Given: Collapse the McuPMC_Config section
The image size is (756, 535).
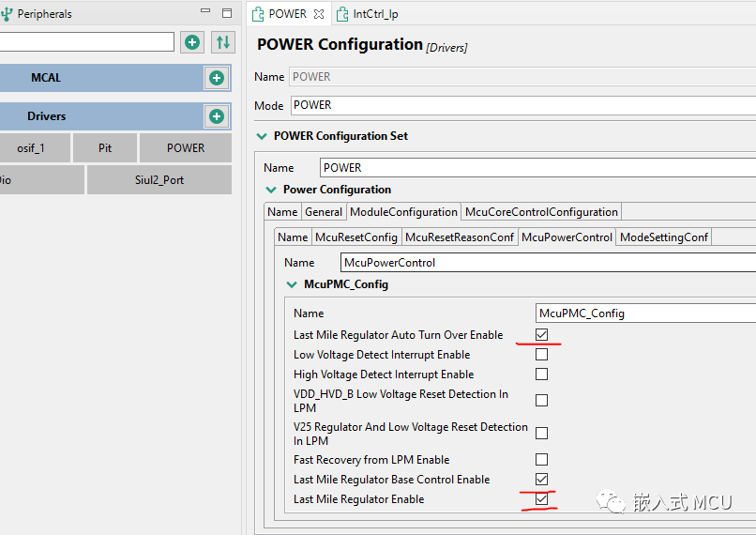Looking at the screenshot, I should [x=292, y=284].
